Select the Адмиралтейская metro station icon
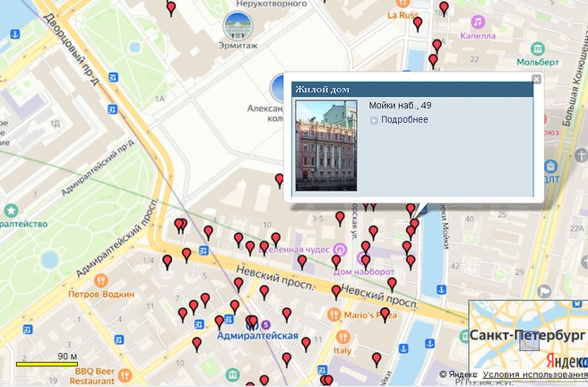Image resolution: width=588 pixels, height=387 pixels. pyautogui.click(x=266, y=324)
